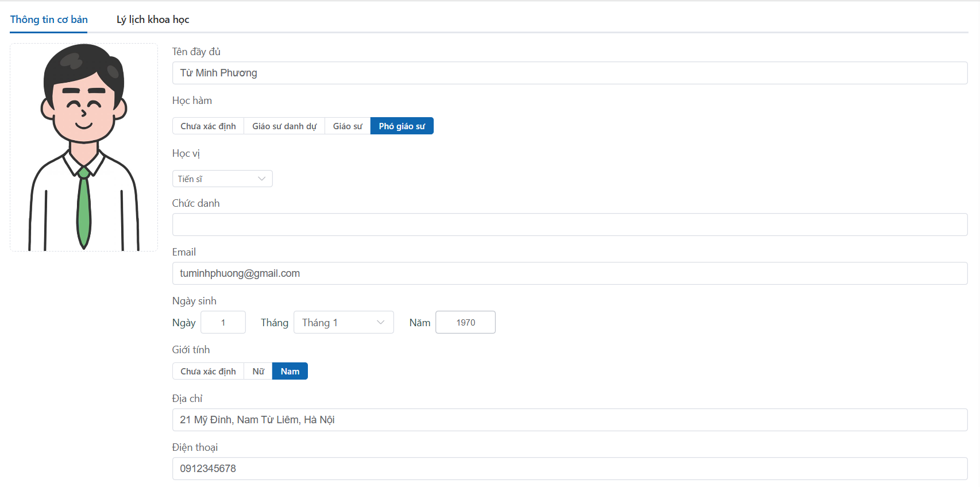
Task: Select Nam gender option
Action: click(290, 372)
